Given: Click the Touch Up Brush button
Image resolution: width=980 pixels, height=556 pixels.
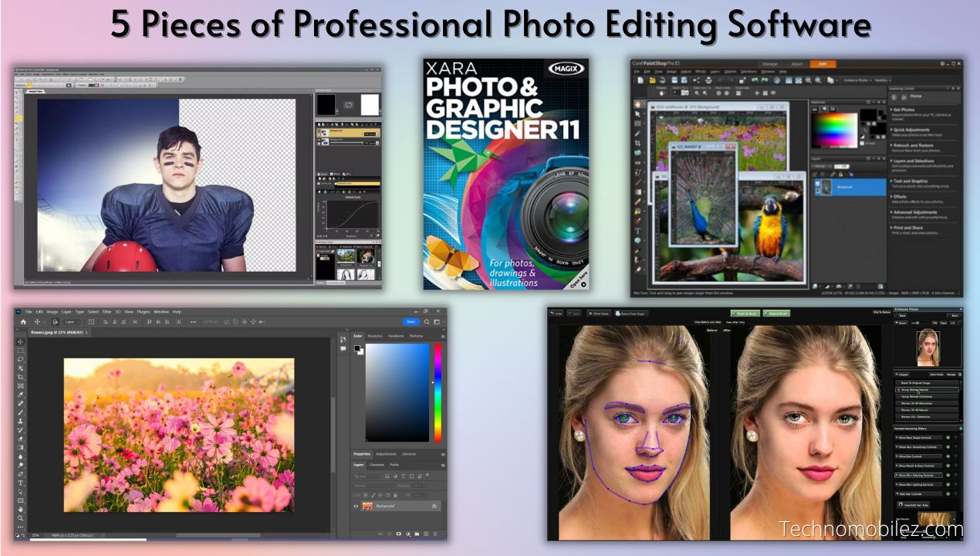Looking at the screenshot, I should 744,314.
